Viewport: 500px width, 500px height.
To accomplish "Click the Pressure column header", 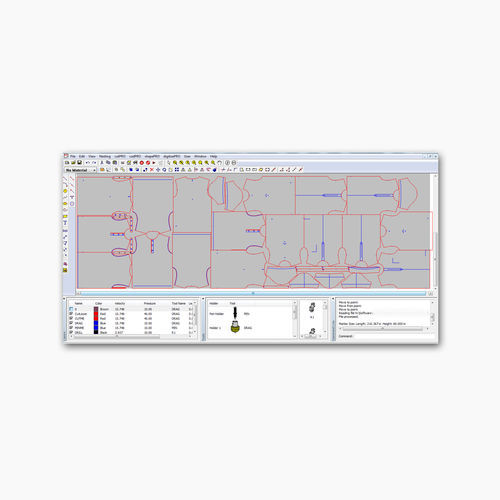I will 150,303.
